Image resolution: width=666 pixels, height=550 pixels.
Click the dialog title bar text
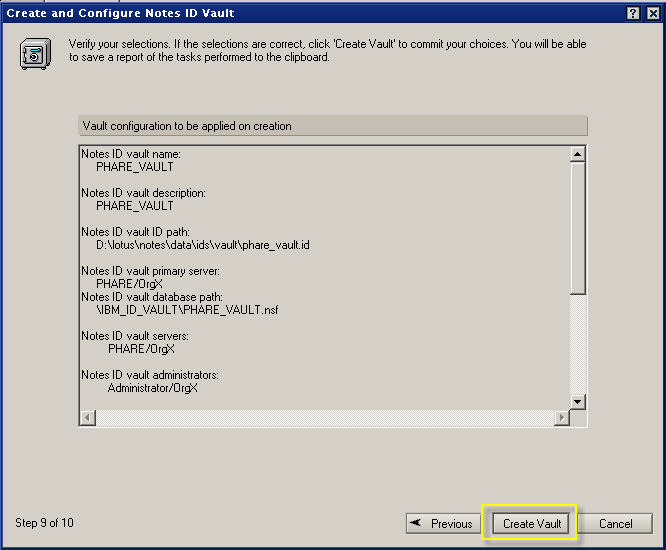(x=120, y=13)
